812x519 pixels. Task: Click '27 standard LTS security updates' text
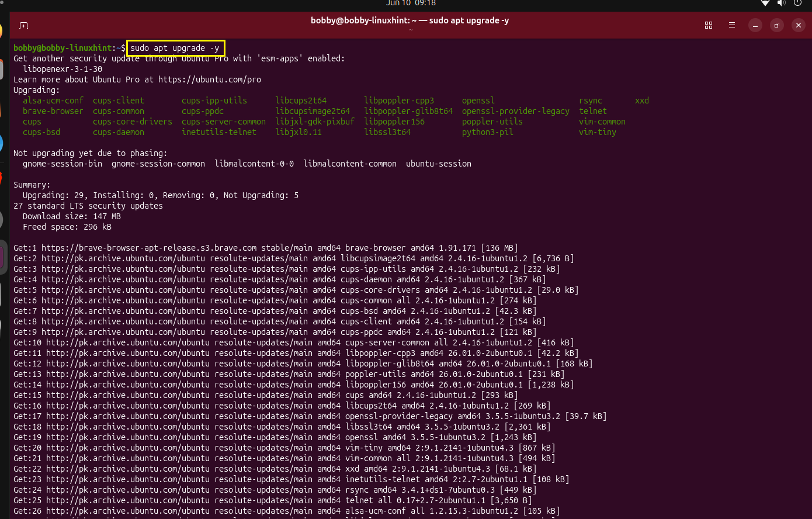pos(88,206)
